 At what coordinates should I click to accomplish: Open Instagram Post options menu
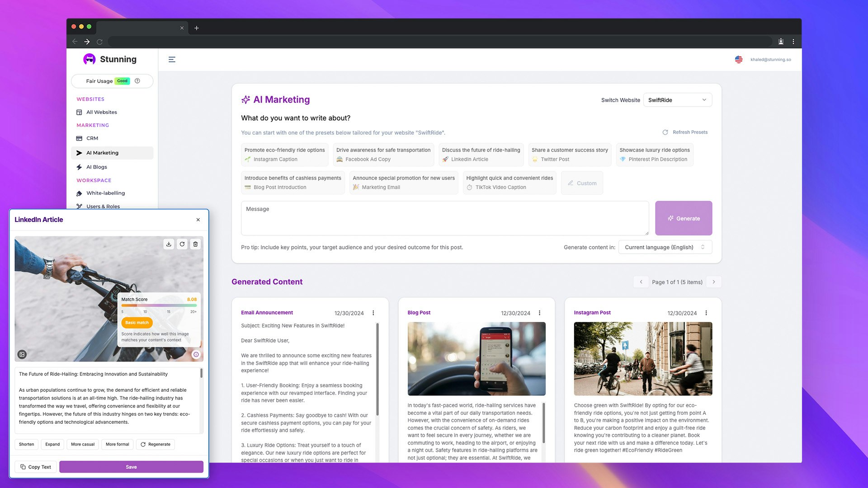[706, 313]
